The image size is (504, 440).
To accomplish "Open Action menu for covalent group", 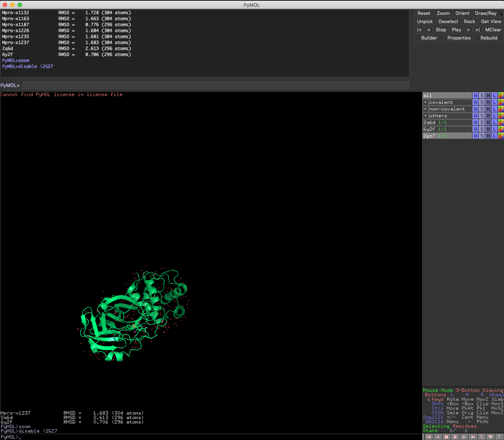I will point(475,102).
